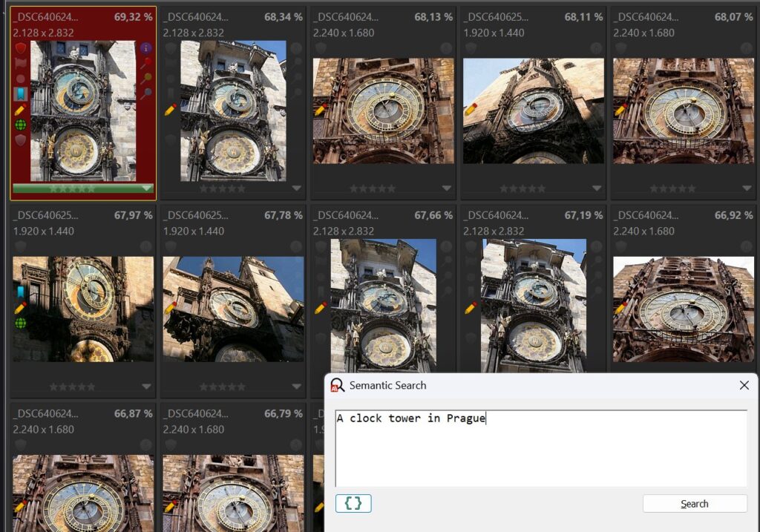Click the pencil icon on the 67,19 % thumbnail

tap(471, 308)
